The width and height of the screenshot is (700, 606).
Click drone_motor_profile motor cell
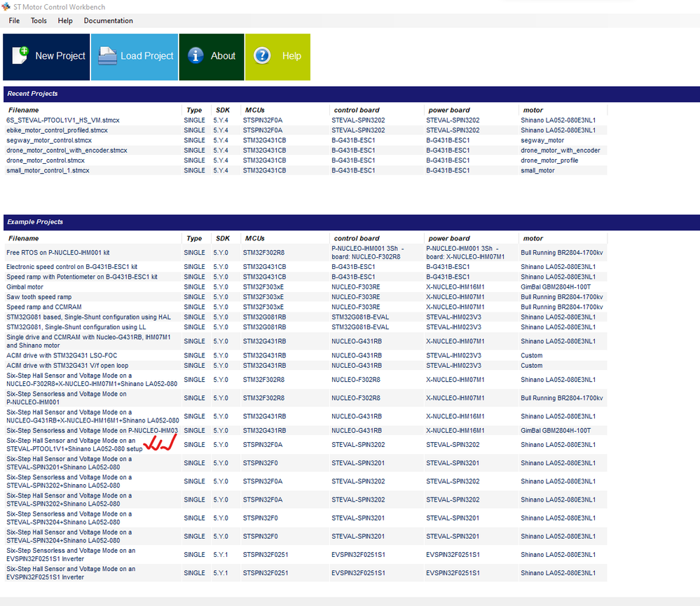pyautogui.click(x=549, y=160)
